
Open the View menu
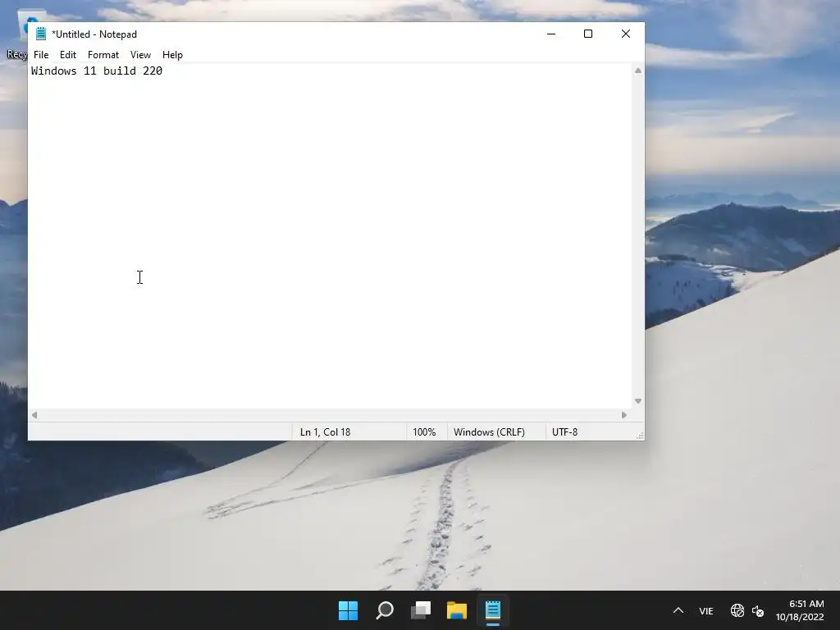(140, 55)
